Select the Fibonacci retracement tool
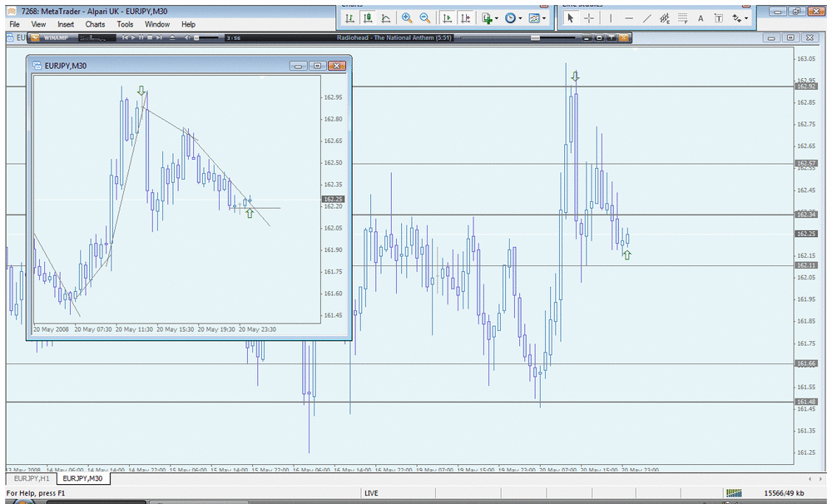The height and width of the screenshot is (504, 832). pos(683,18)
